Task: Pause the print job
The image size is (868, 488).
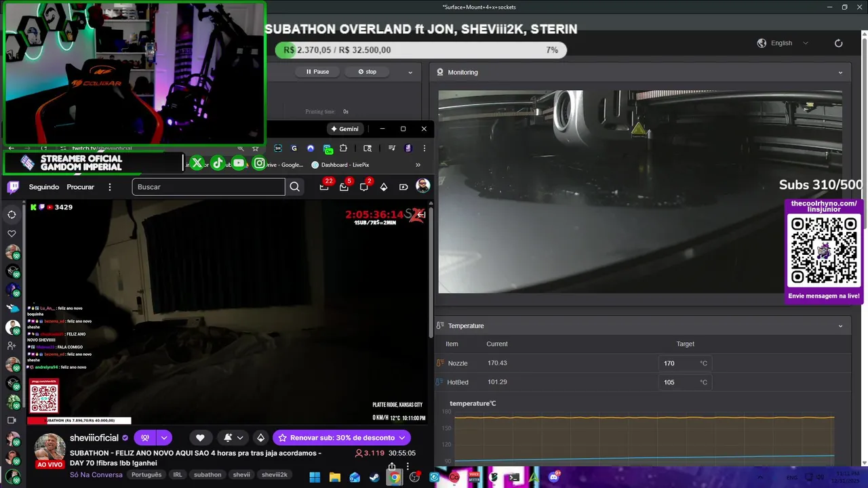Action: tap(317, 72)
